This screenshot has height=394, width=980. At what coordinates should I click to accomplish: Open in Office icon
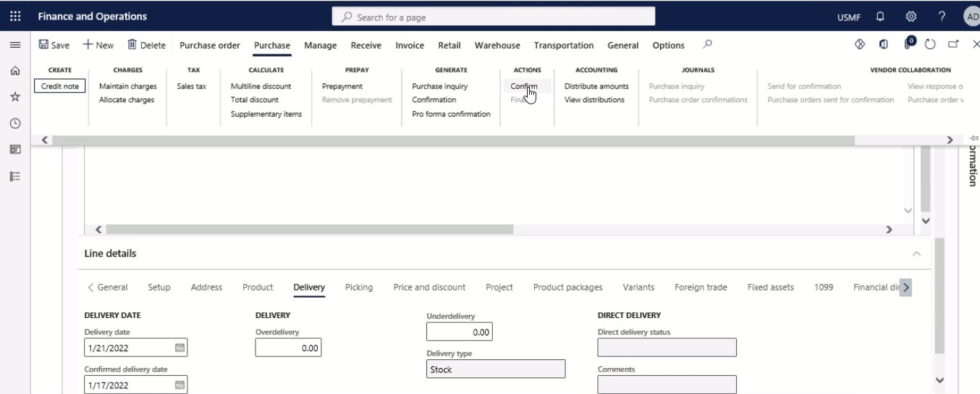pyautogui.click(x=884, y=44)
